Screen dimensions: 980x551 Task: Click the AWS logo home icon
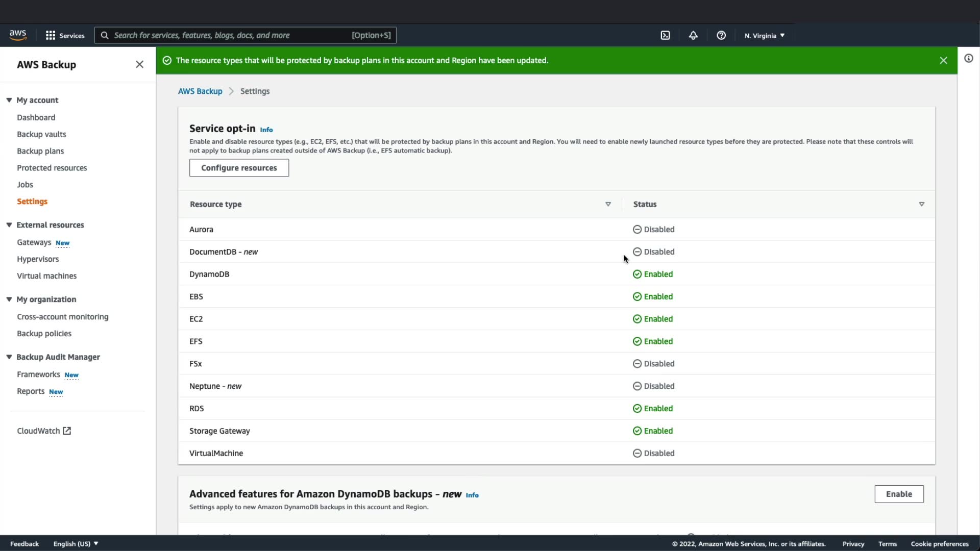click(18, 35)
